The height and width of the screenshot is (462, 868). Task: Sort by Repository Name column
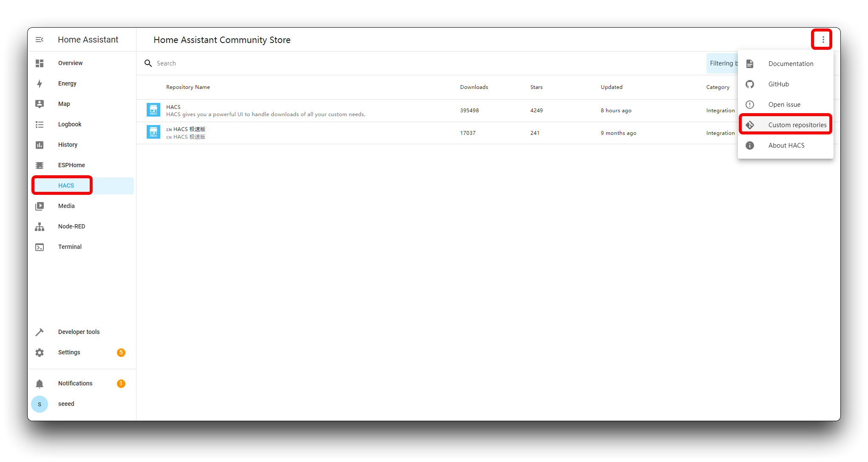(188, 87)
